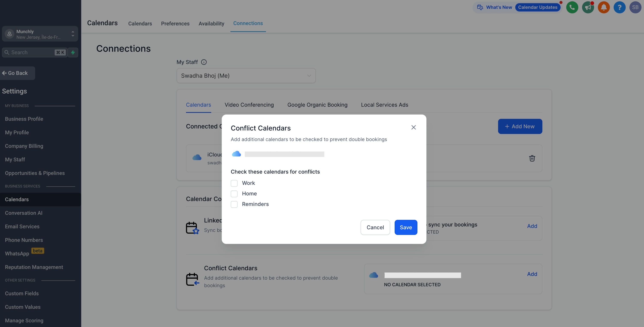Click Cancel in Conflict Calendars dialog
644x327 pixels.
pos(375,227)
